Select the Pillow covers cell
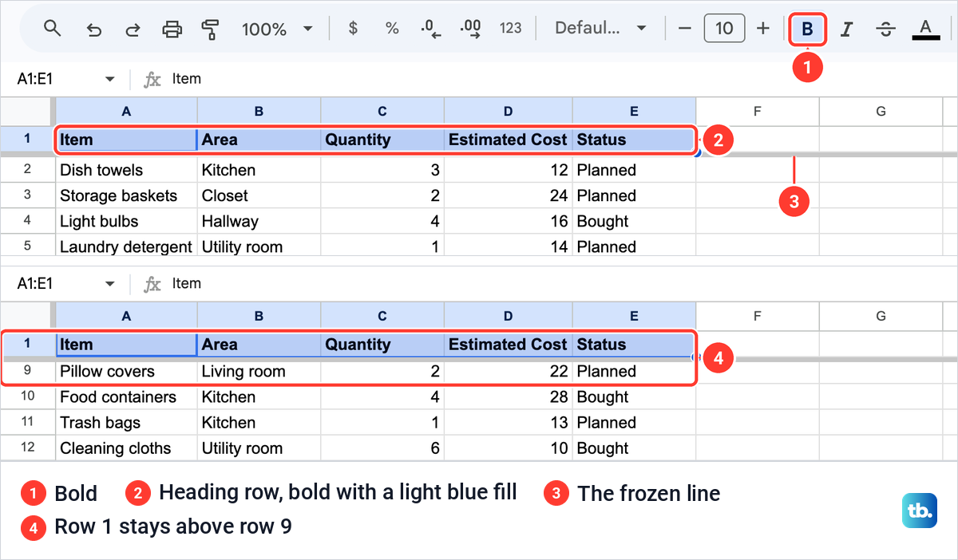Viewport: 958px width, 560px height. tap(126, 372)
